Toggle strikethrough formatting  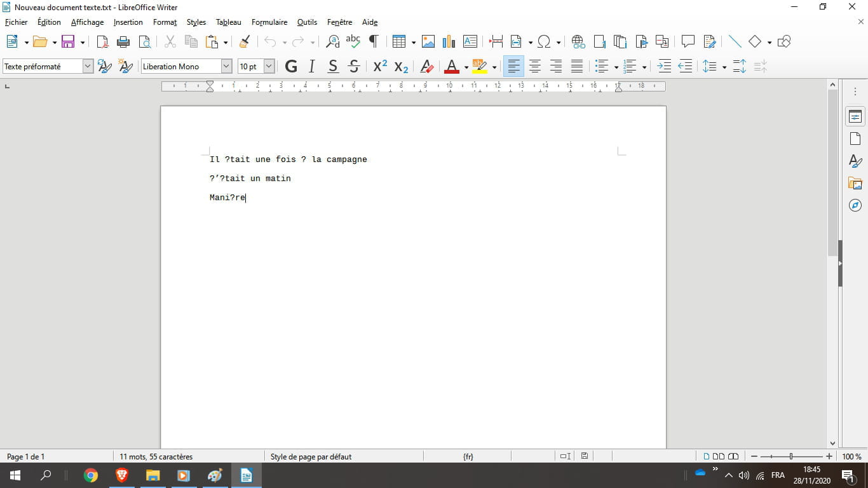tap(354, 66)
